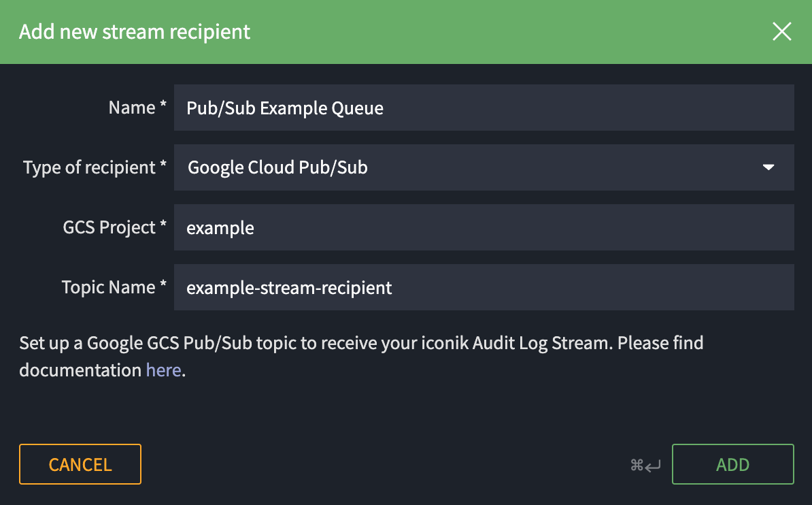812x505 pixels.
Task: Click the Topic Name field label
Action: point(114,287)
